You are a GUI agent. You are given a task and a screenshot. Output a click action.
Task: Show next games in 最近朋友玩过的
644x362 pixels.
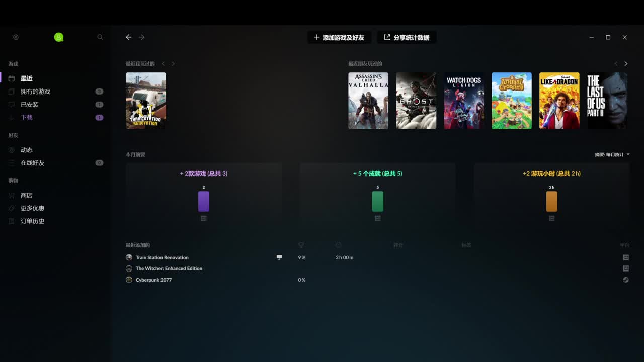[x=626, y=64]
